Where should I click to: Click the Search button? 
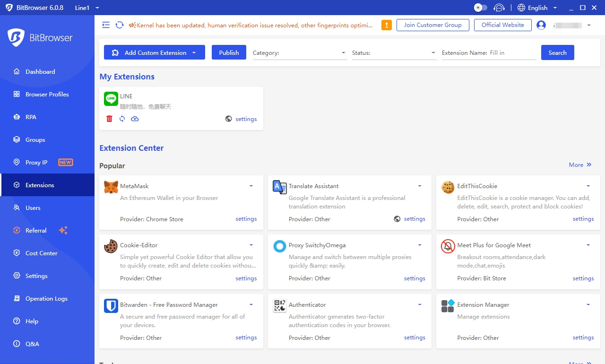[558, 52]
